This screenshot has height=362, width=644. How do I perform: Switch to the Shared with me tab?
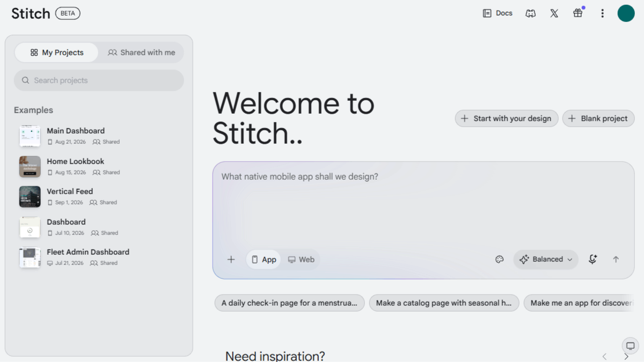click(142, 53)
